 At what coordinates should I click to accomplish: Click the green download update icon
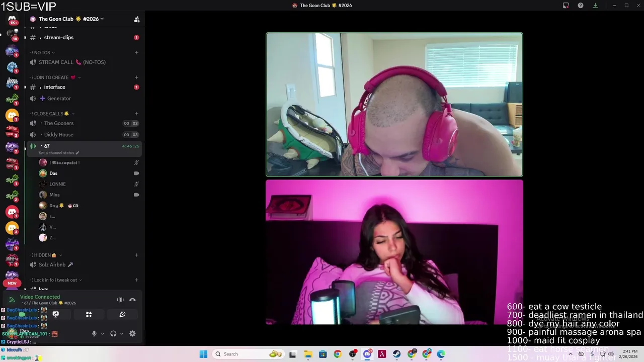[x=595, y=6]
